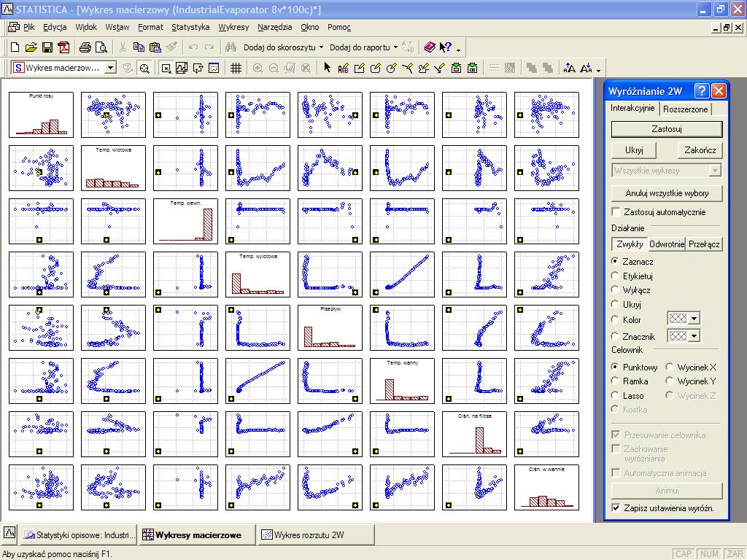This screenshot has height=560, width=747.
Task: Choose the 'Znacznik' radio button
Action: click(x=615, y=336)
